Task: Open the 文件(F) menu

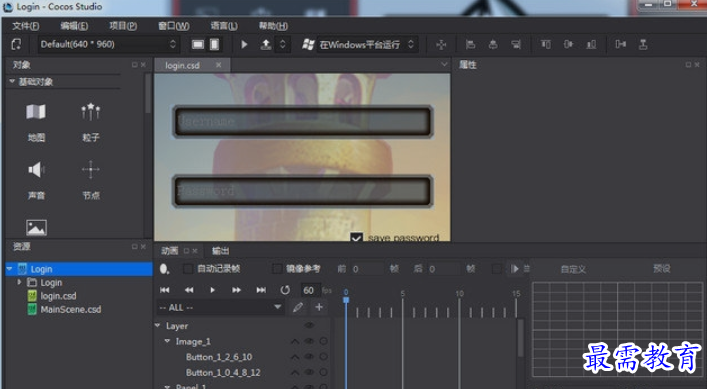Action: (25, 26)
